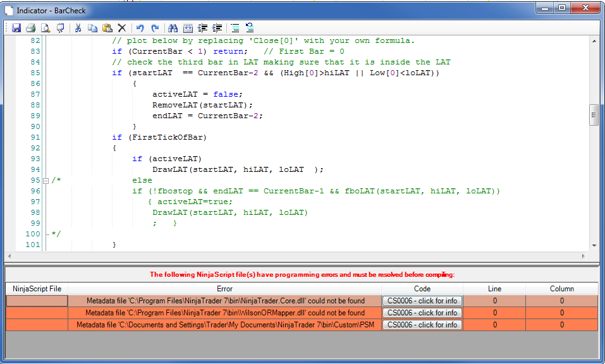Minimize the Indicator - BarCheck window
This screenshot has width=605, height=364.
[x=545, y=8]
